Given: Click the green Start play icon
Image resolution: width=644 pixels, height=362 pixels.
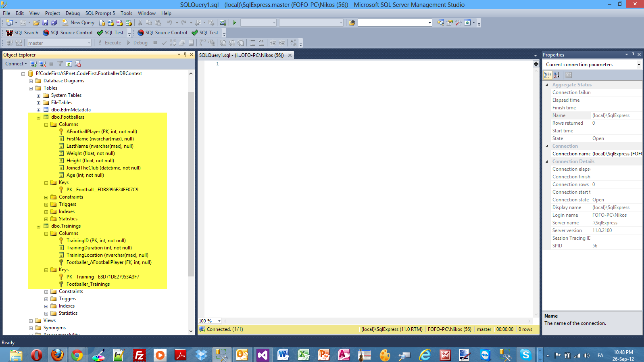Looking at the screenshot, I should [234, 23].
